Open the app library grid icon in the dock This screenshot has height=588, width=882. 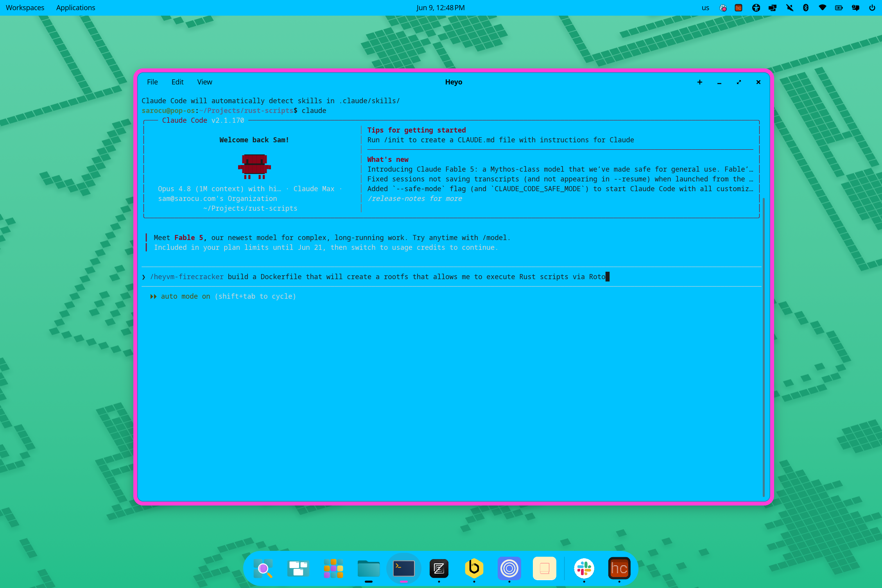pyautogui.click(x=333, y=568)
